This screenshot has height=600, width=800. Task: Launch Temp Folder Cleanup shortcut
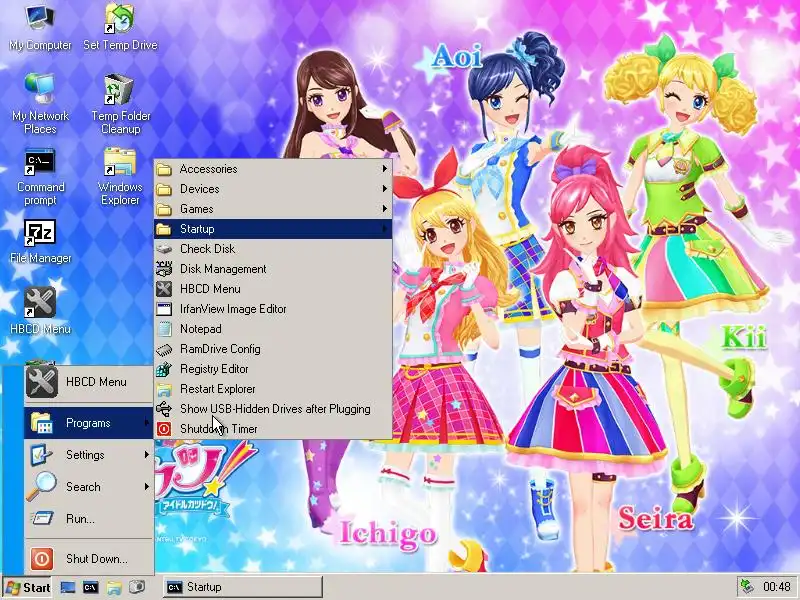(120, 104)
